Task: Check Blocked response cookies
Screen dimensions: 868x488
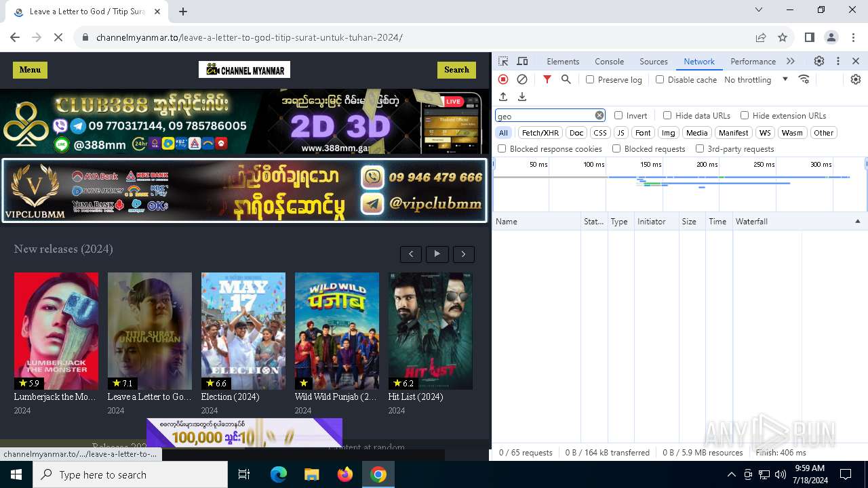Action: click(x=502, y=148)
